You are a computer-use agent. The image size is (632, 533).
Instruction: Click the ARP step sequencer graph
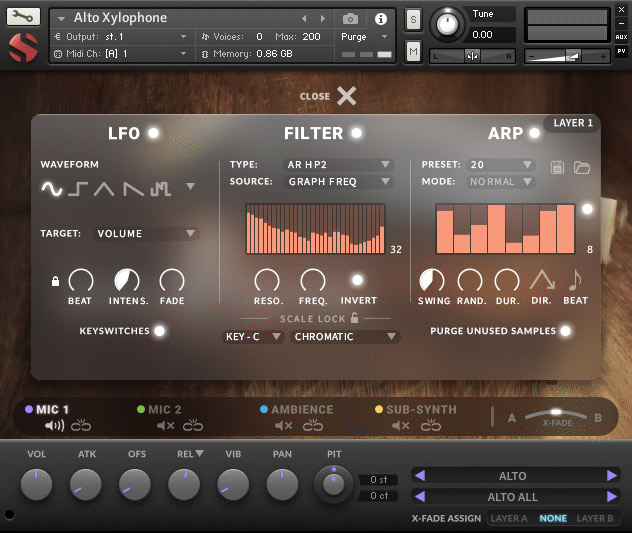[505, 229]
